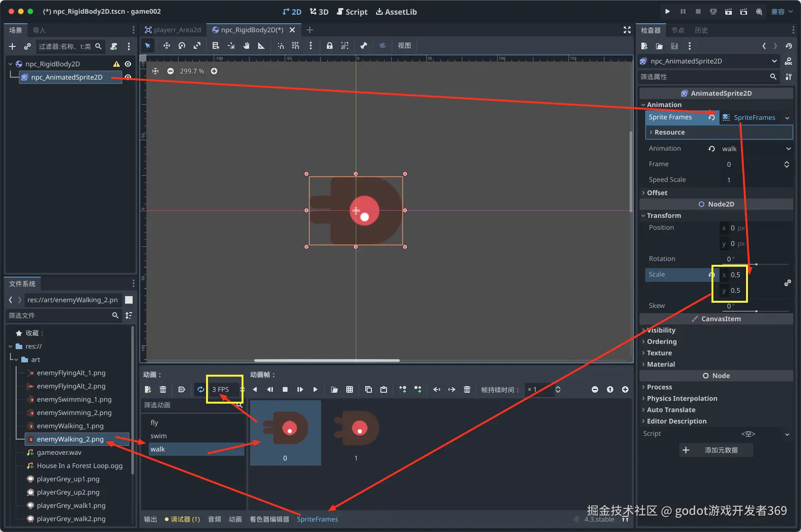Toggle animation looping in SpriteFrames editor
Image resolution: width=801 pixels, height=532 pixels.
coord(201,389)
